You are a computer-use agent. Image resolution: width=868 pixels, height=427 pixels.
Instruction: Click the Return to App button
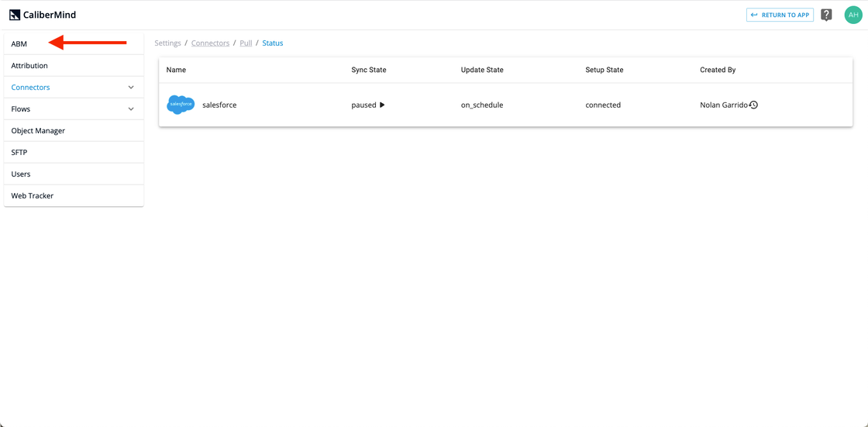pos(780,15)
